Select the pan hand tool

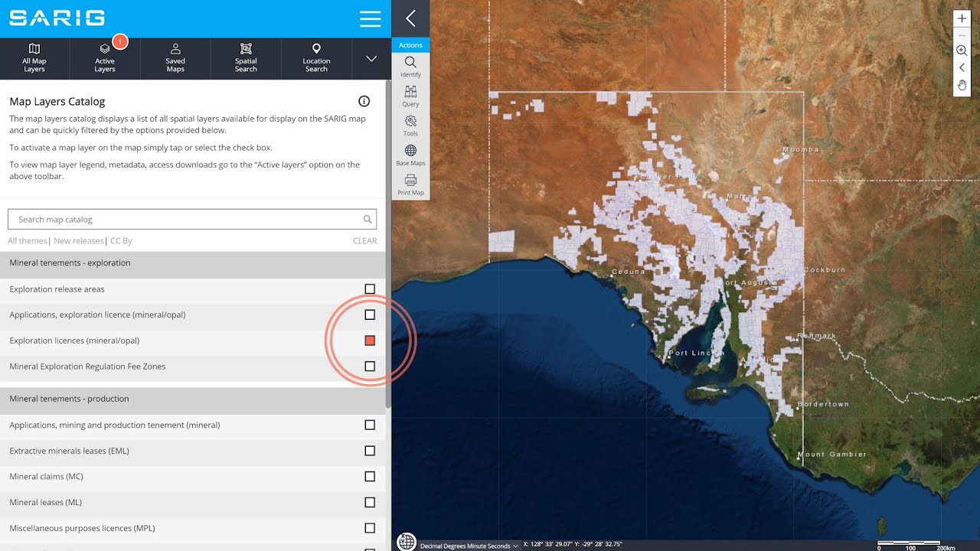pos(962,84)
